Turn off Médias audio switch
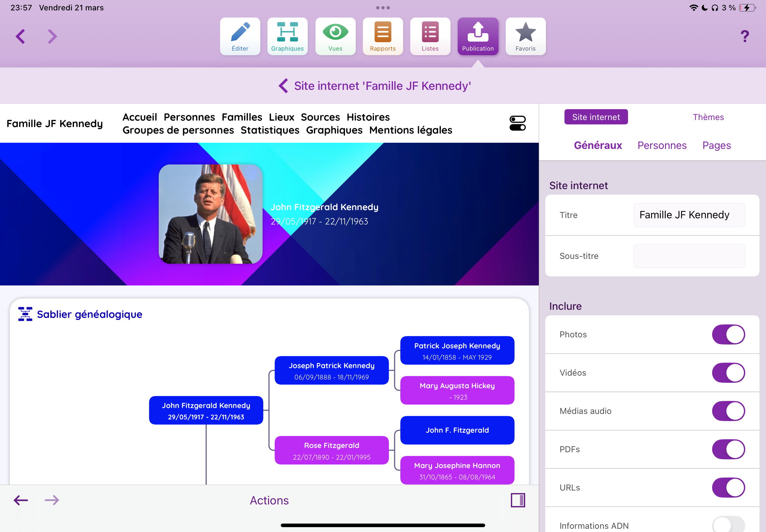This screenshot has width=766, height=532. [x=728, y=411]
